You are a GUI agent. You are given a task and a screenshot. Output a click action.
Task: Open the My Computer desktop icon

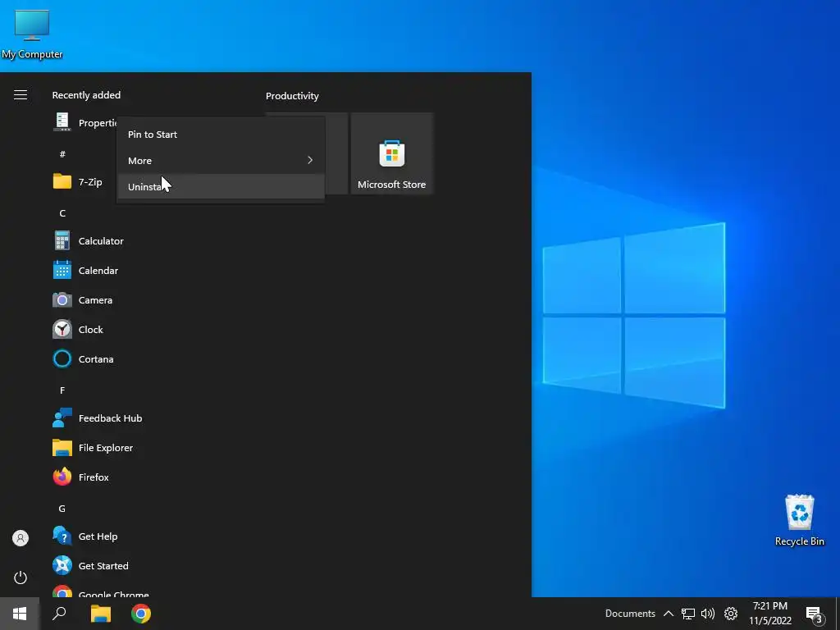click(32, 34)
